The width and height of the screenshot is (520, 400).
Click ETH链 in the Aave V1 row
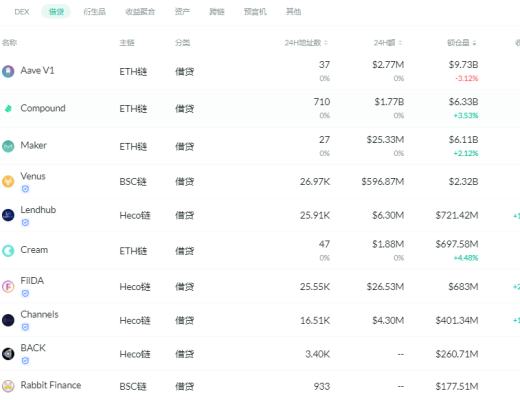tap(133, 72)
